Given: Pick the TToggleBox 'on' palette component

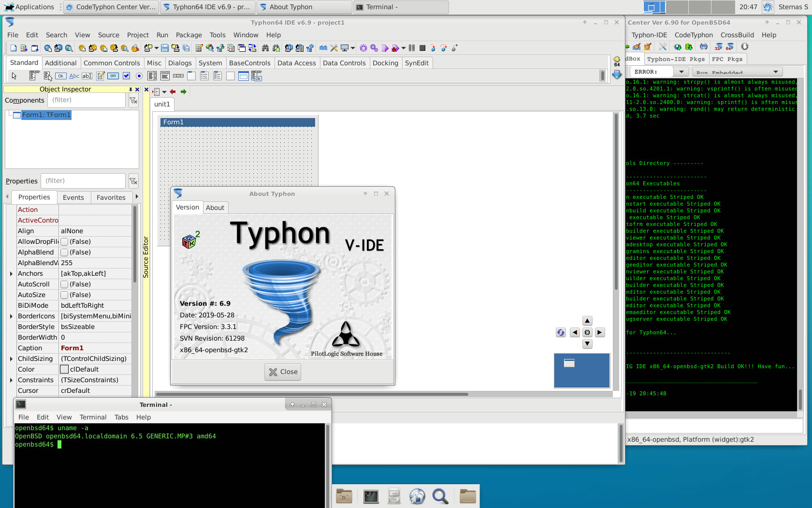Looking at the screenshot, I should [113, 76].
